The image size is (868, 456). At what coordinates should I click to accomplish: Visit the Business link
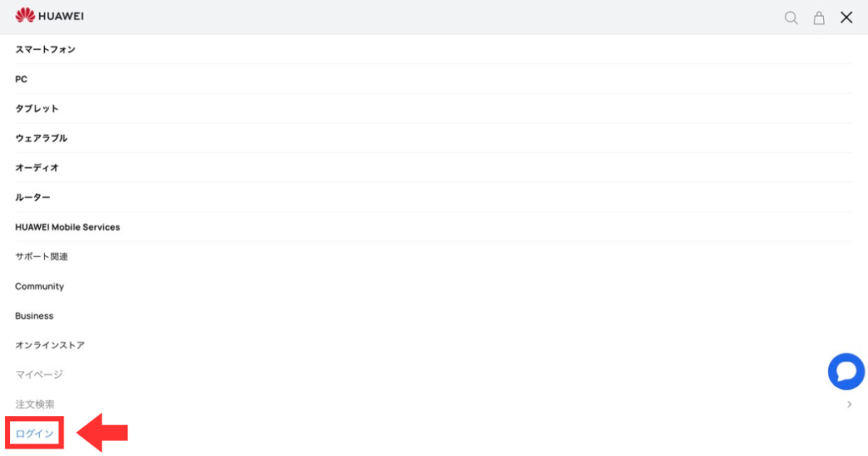(34, 315)
